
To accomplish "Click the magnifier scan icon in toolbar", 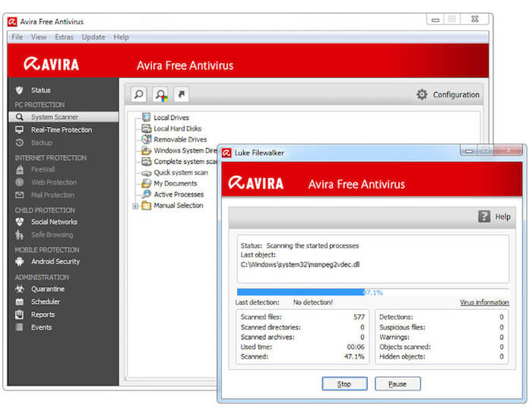I will (138, 94).
